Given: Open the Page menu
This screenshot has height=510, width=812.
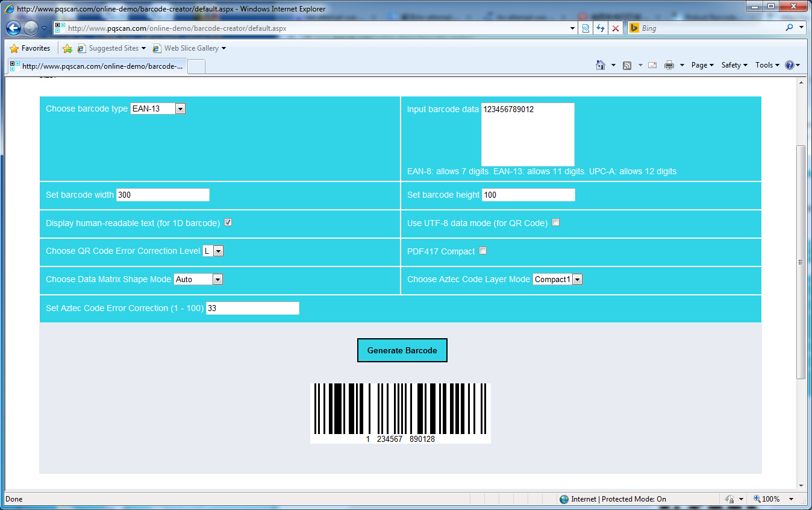Looking at the screenshot, I should pyautogui.click(x=702, y=65).
